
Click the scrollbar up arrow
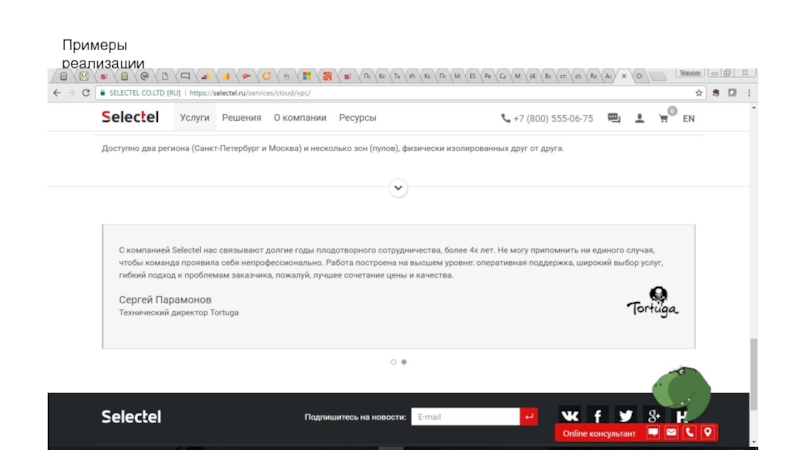coord(754,108)
